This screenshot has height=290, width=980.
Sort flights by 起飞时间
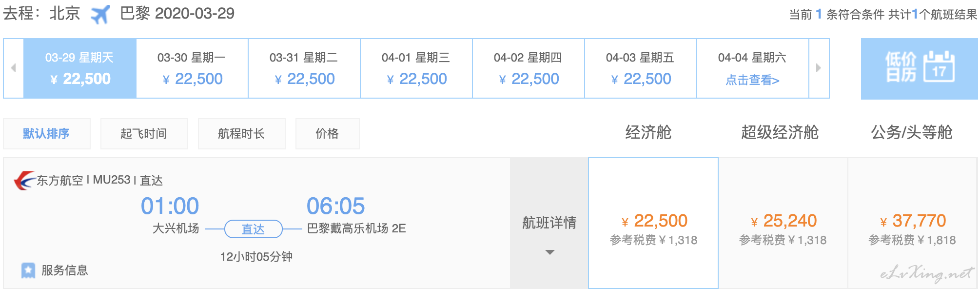pyautogui.click(x=144, y=133)
